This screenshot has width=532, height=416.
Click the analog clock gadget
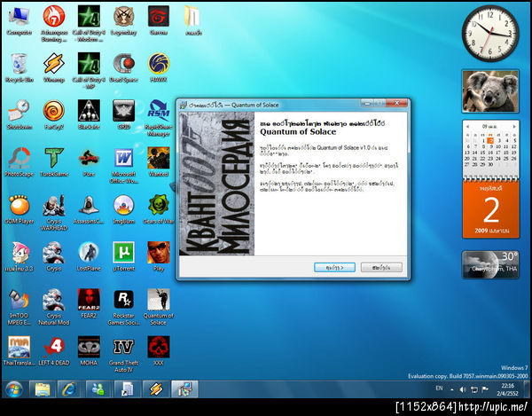490,33
